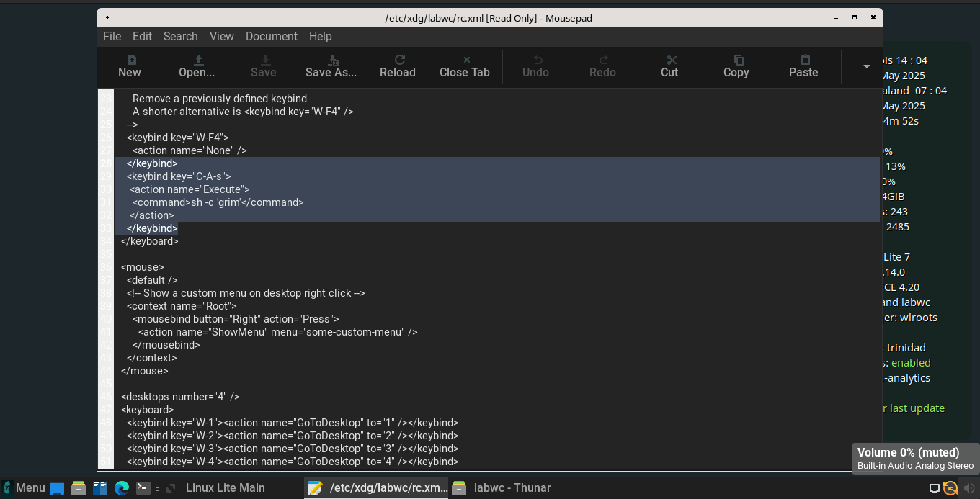Open the Linux Lite Menu button
Image resolution: width=980 pixels, height=499 pixels.
click(24, 487)
